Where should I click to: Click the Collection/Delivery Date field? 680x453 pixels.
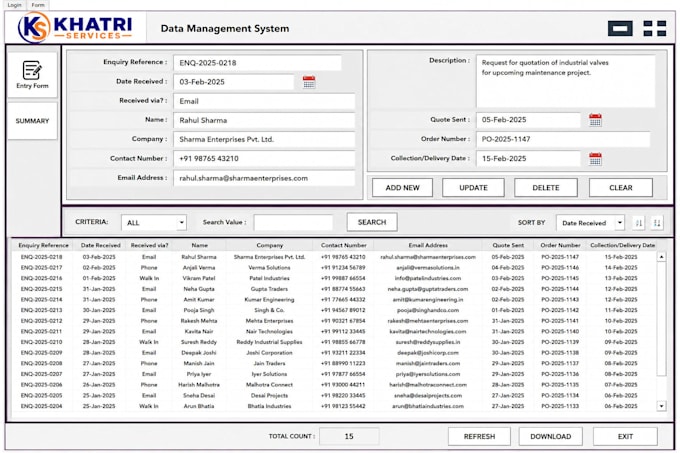point(528,159)
